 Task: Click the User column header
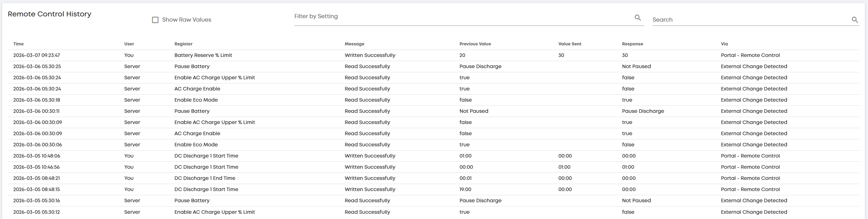click(x=129, y=44)
